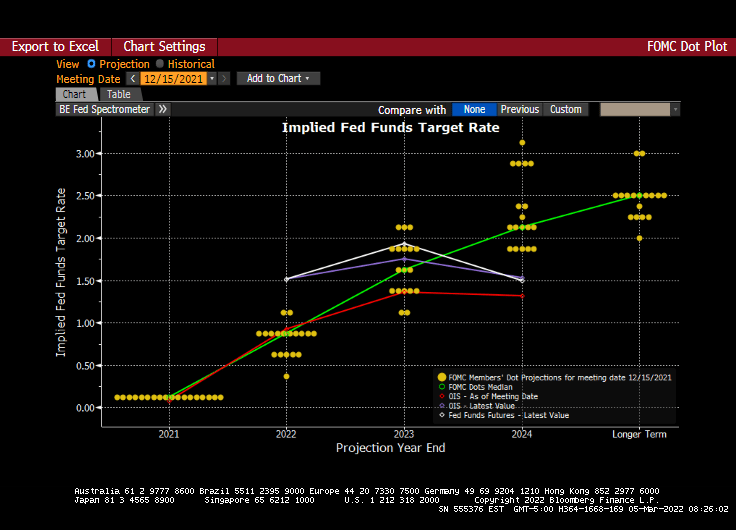The image size is (736, 530).
Task: Switch to the Table tab
Action: click(118, 94)
